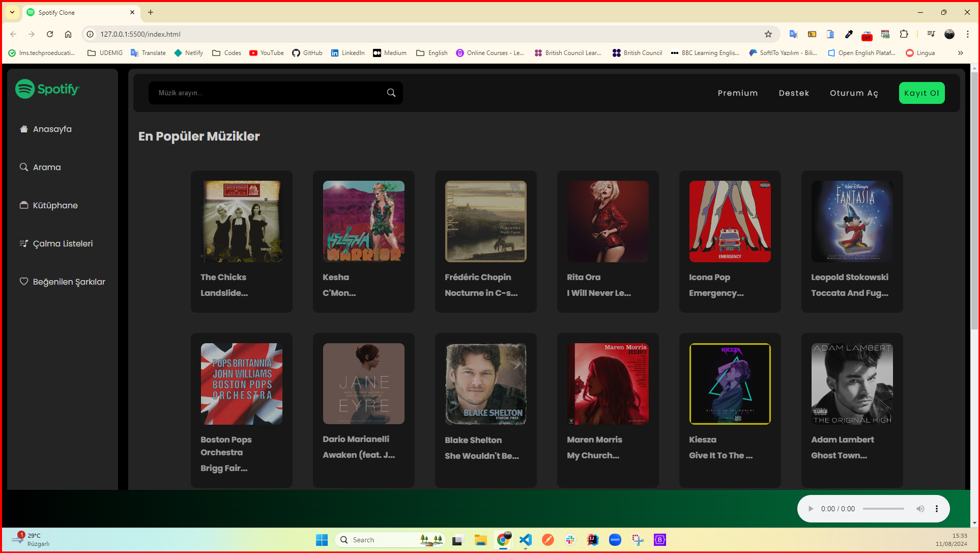Viewport: 980px width, 553px height.
Task: Click the magnifier icon in search bar
Action: pos(391,93)
